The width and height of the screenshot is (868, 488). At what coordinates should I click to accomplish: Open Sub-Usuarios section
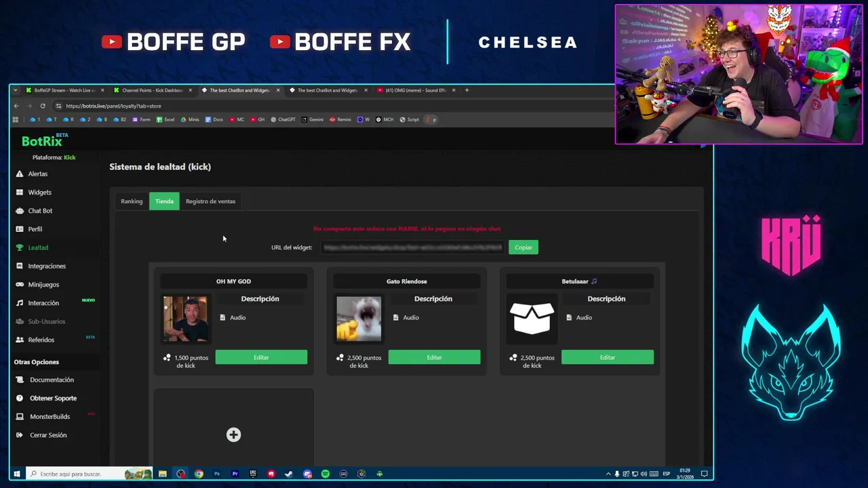click(46, 321)
